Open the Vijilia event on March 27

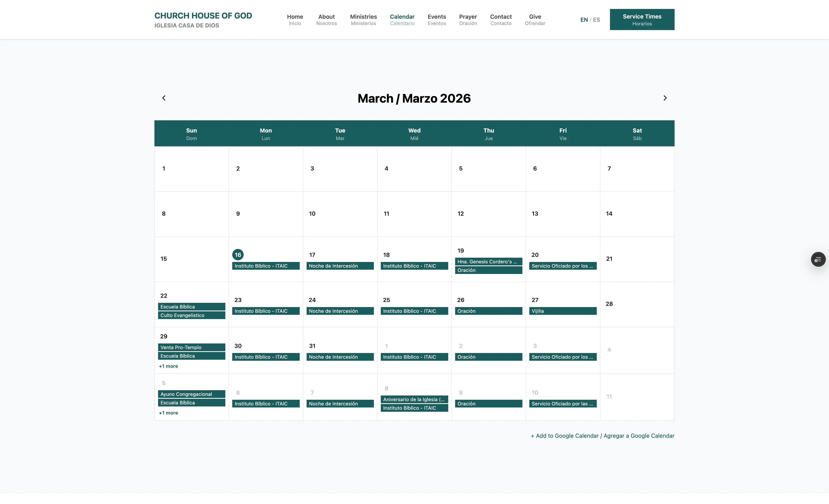563,311
